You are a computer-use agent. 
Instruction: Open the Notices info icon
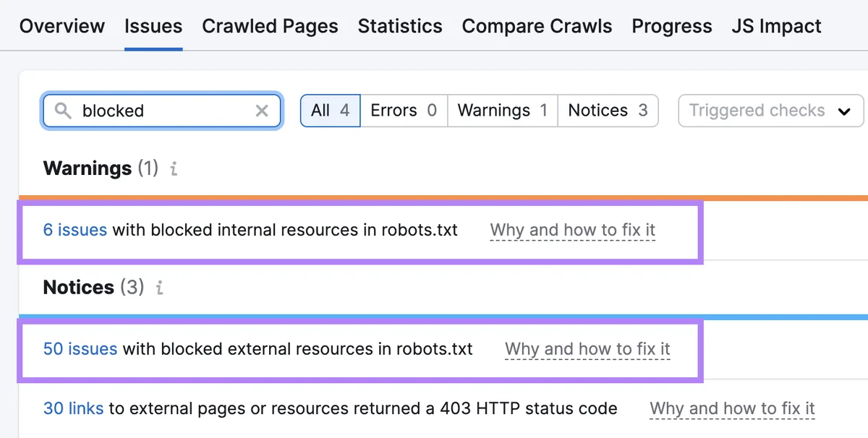click(159, 288)
